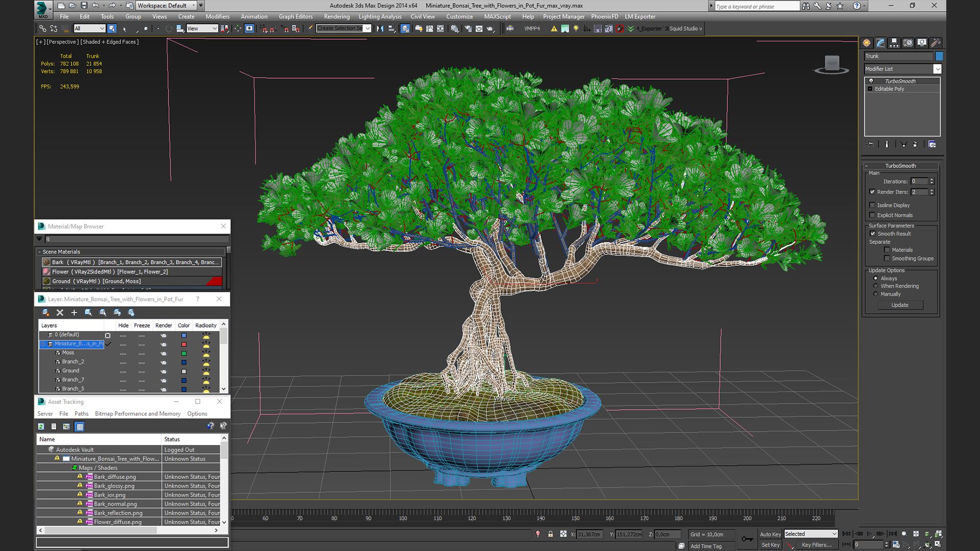Click the Select Object tool
This screenshot has height=551, width=980.
click(x=112, y=29)
